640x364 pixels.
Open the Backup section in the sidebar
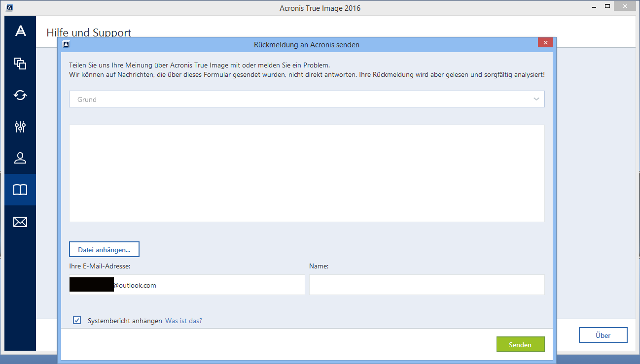tap(20, 63)
